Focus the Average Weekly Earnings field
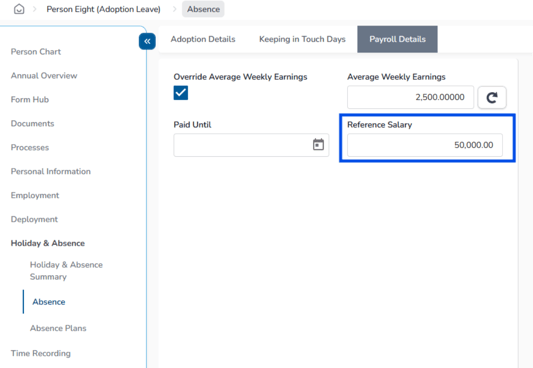533x368 pixels. pos(410,97)
